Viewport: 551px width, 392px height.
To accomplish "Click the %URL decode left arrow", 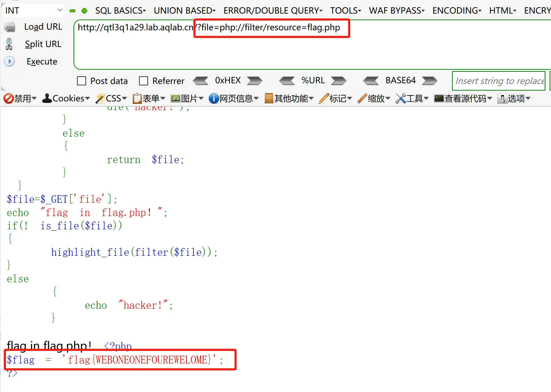I will point(287,81).
